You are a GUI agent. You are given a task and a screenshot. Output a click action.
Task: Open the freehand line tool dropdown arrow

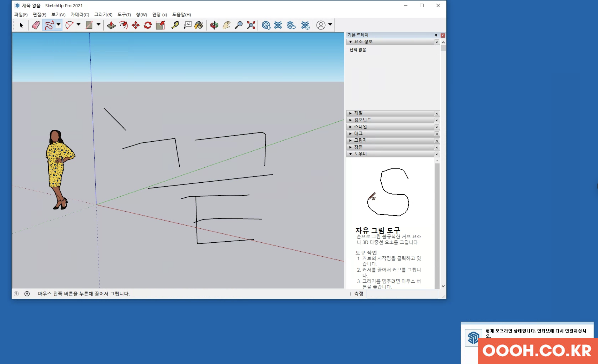coord(59,24)
